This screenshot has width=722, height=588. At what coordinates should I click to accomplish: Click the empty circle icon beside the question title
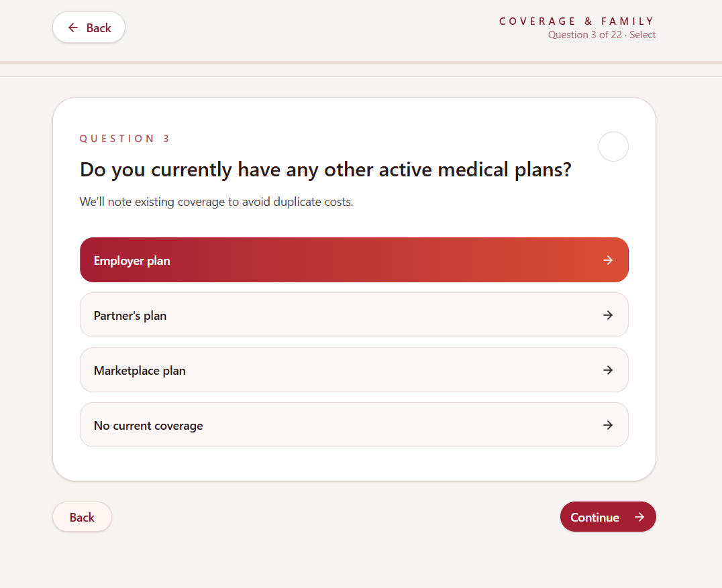point(613,146)
